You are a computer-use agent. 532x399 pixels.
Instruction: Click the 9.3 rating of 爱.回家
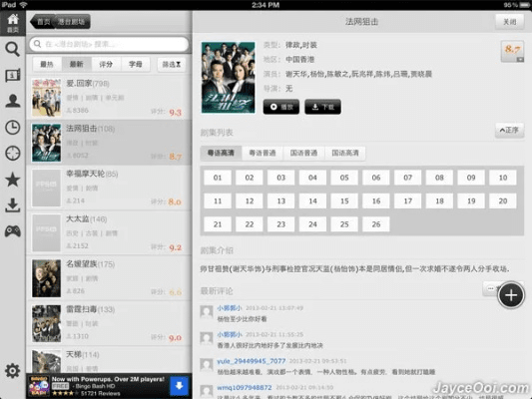[x=175, y=112]
